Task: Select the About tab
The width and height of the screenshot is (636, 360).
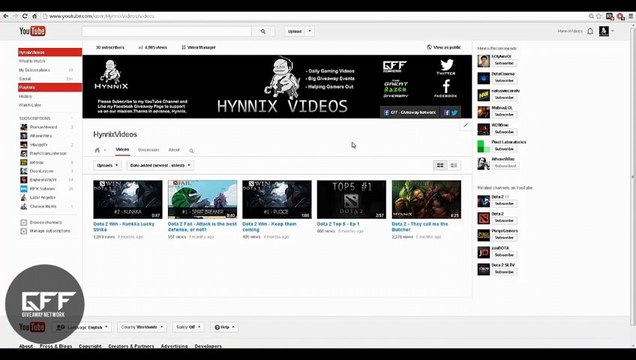Action: (x=174, y=150)
